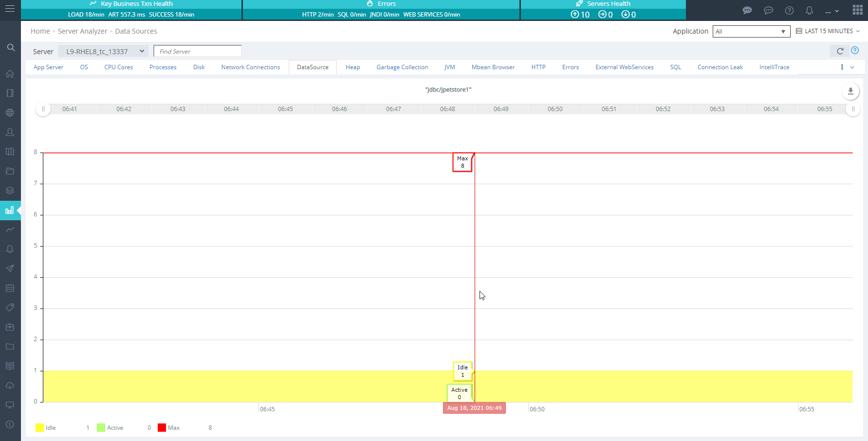
Task: Open the sidebar paper plane icon
Action: click(x=10, y=268)
